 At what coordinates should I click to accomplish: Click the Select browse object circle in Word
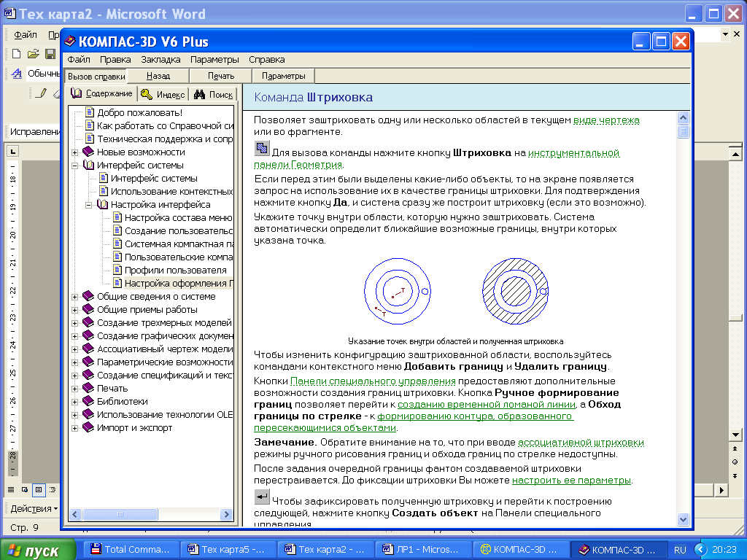tap(735, 462)
